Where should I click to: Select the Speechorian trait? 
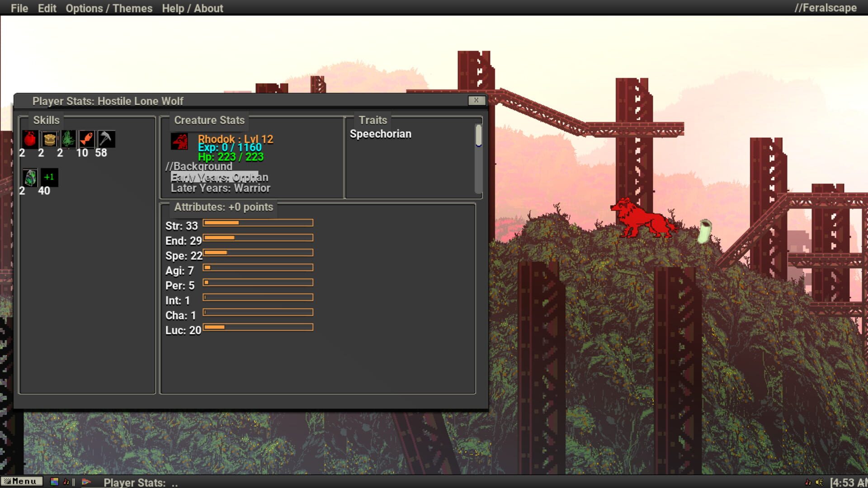tap(381, 134)
